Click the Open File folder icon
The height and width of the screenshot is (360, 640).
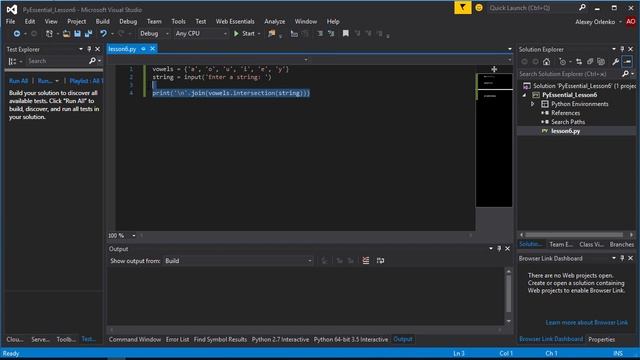tap(66, 33)
